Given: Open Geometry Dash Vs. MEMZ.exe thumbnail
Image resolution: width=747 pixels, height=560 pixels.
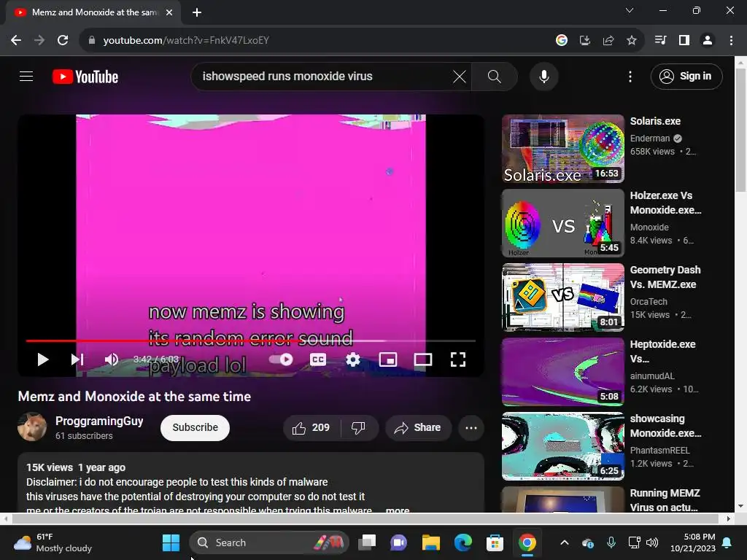Looking at the screenshot, I should pyautogui.click(x=562, y=297).
